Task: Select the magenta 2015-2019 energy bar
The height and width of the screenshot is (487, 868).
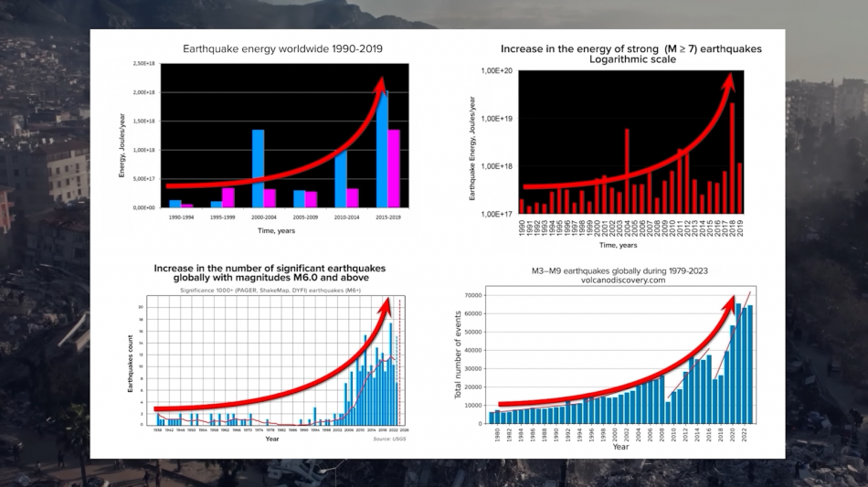Action: [394, 168]
